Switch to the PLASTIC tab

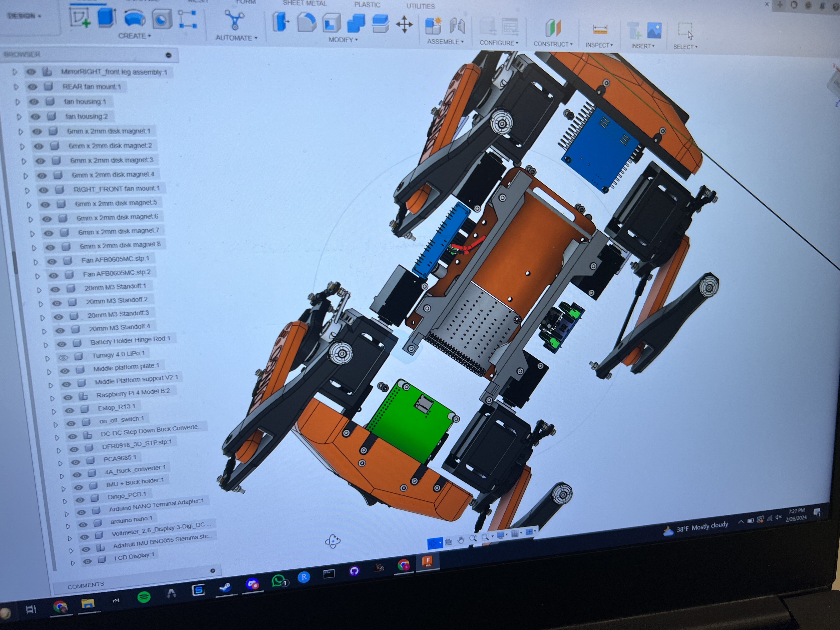pyautogui.click(x=367, y=5)
